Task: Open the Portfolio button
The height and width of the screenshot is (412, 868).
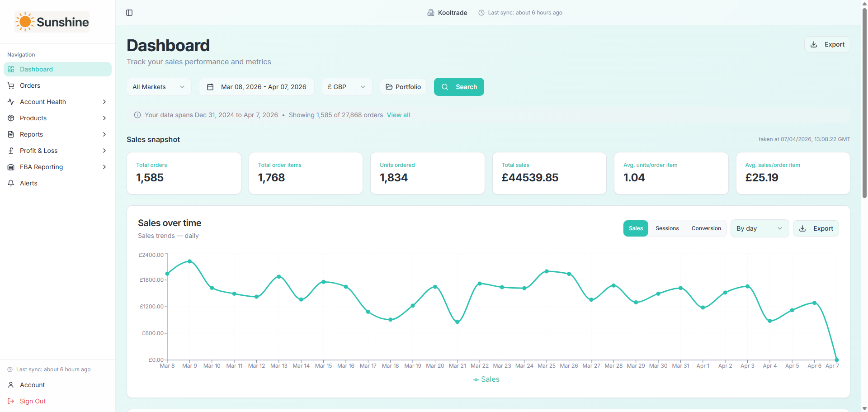Action: coord(403,87)
